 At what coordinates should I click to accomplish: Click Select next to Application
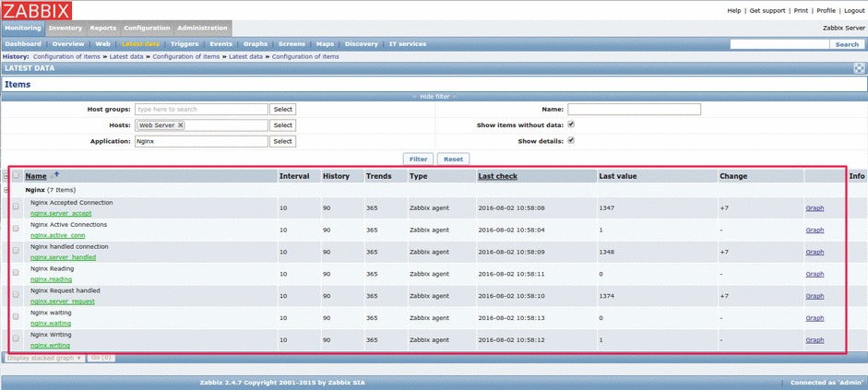point(283,142)
